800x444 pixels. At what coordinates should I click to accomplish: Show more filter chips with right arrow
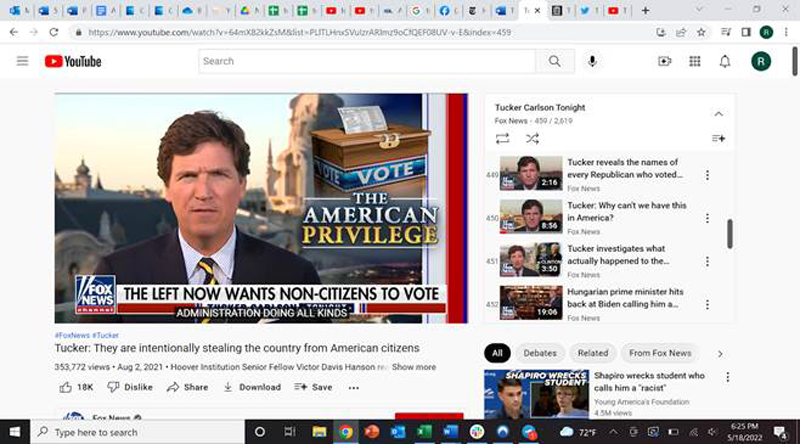coord(720,354)
